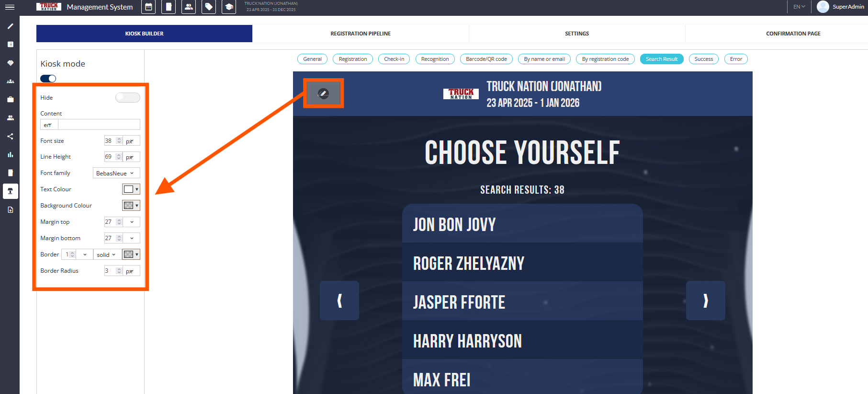Toggle the Kiosk mode switch
This screenshot has height=394, width=868.
(48, 79)
